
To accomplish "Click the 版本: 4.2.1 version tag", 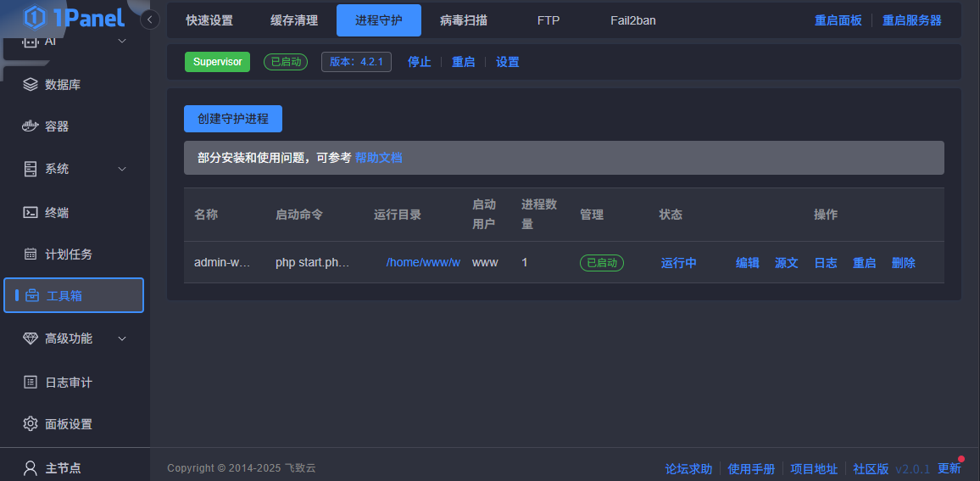I will (x=356, y=62).
